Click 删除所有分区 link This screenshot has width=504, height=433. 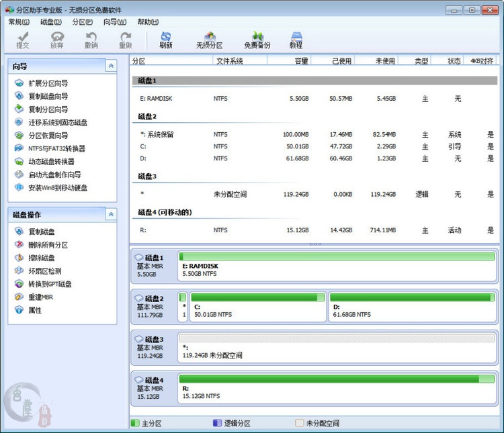(x=48, y=245)
